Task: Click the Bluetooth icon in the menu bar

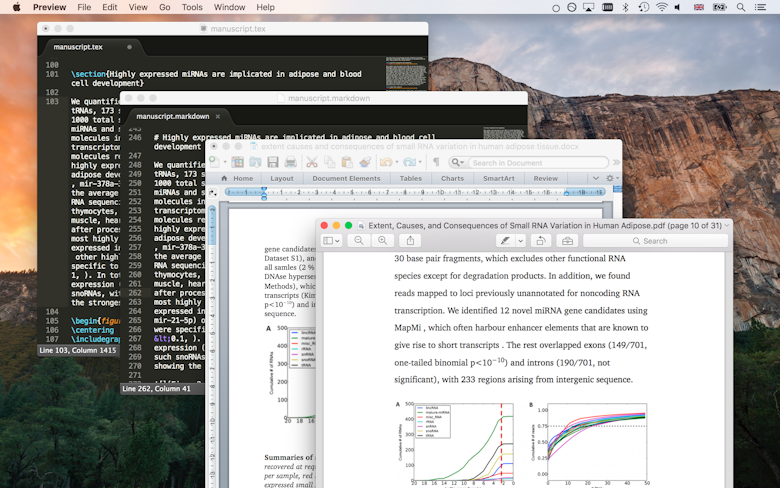Action: [626, 7]
